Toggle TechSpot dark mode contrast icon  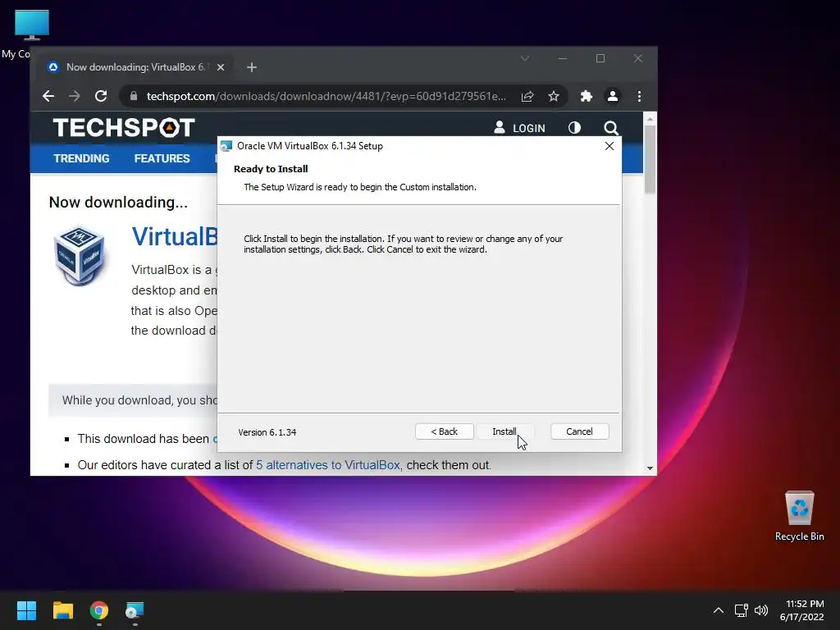point(574,128)
